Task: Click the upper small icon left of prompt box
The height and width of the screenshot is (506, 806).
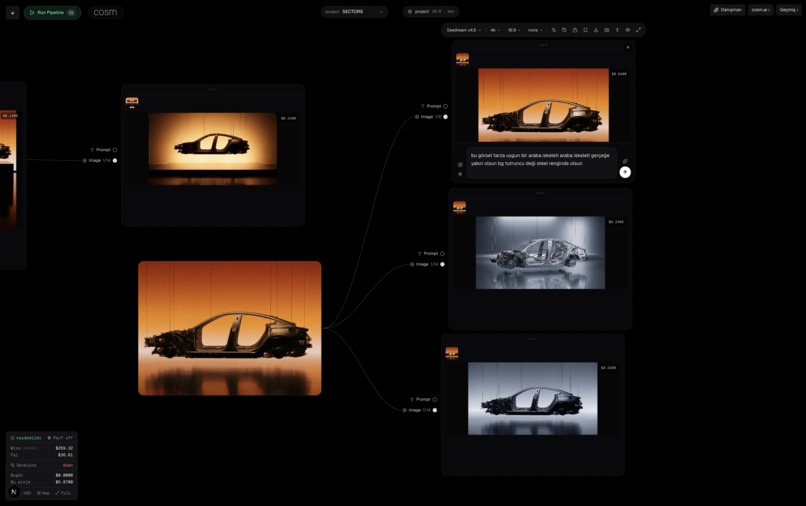Action: [460, 165]
